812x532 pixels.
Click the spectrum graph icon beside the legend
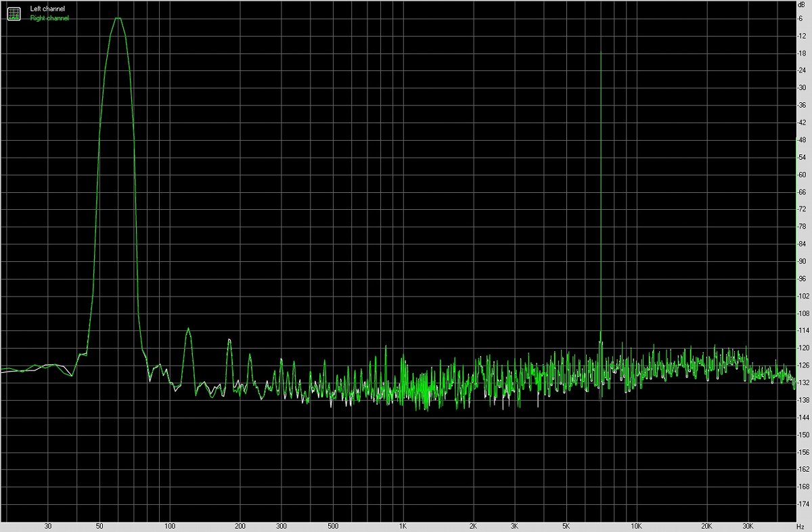[x=14, y=14]
